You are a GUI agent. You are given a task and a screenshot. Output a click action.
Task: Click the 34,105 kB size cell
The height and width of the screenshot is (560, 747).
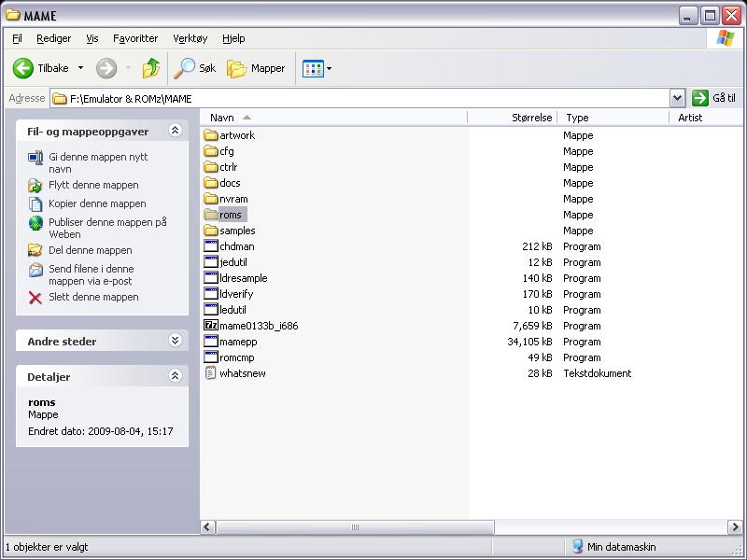click(529, 342)
